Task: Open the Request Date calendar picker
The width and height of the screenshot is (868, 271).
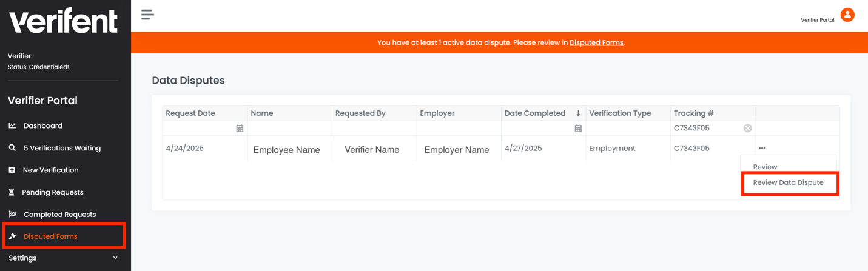Action: [240, 129]
